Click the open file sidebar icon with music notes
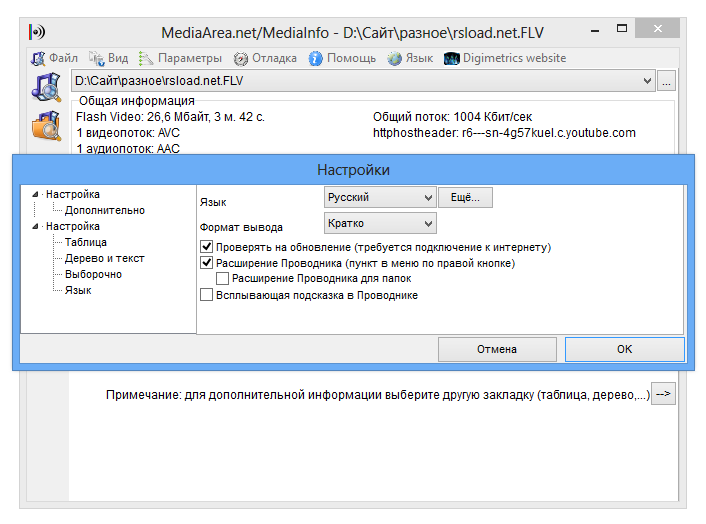This screenshot has width=706, height=524. tap(46, 87)
